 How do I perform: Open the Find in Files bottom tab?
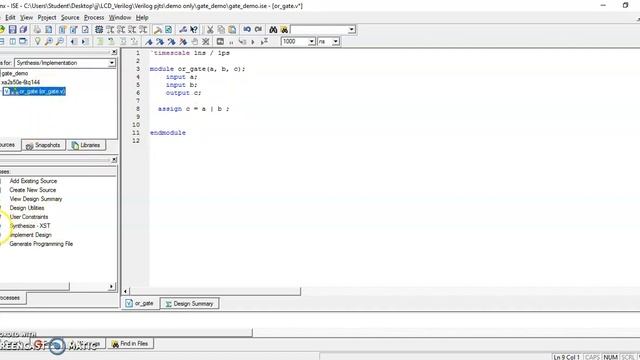(x=130, y=344)
